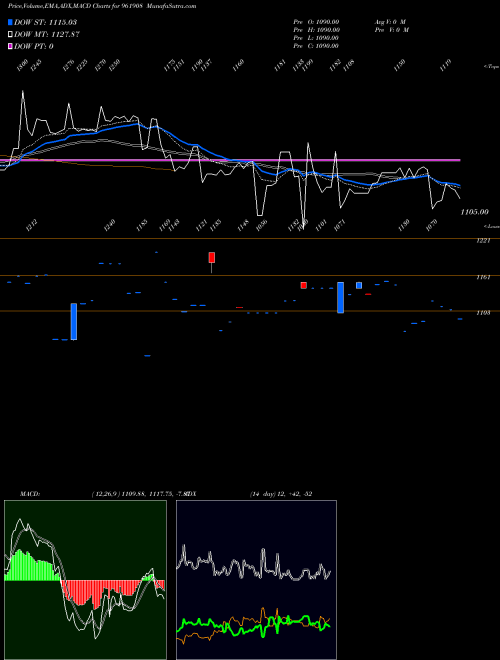
Task: Select the DOW MT: 1127.87 label
Action: click(x=47, y=35)
